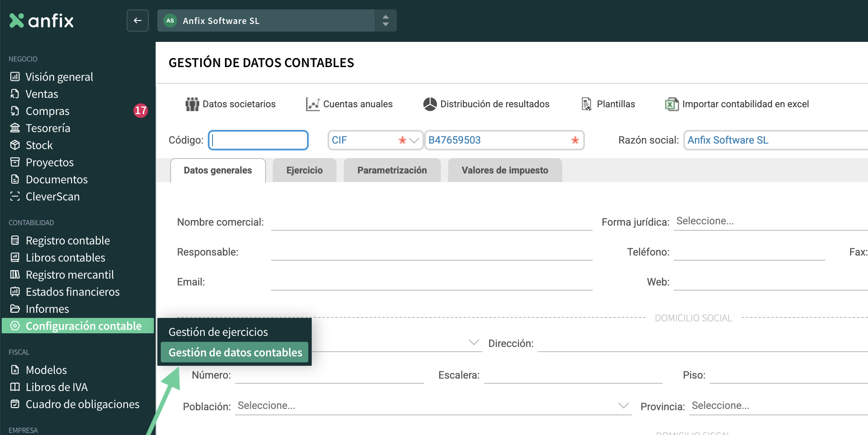Open the Valores de impuesto tab
This screenshot has width=868, height=435.
coord(505,170)
